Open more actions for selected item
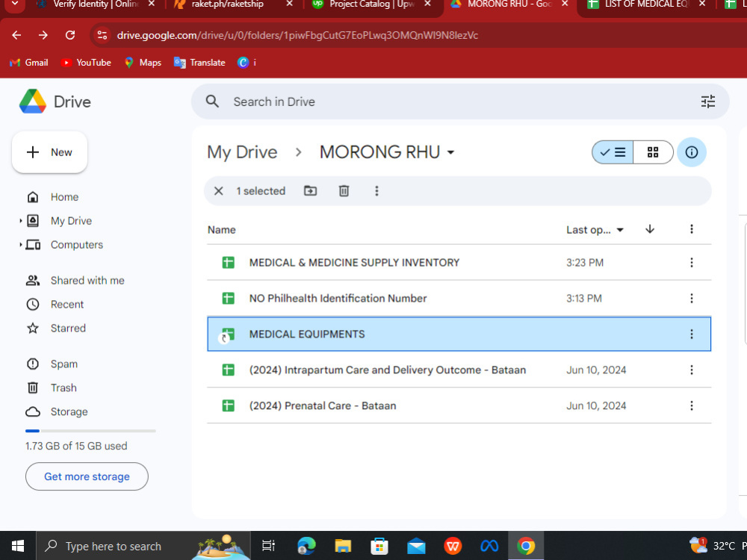Screen dimensions: 747x560 [376, 191]
